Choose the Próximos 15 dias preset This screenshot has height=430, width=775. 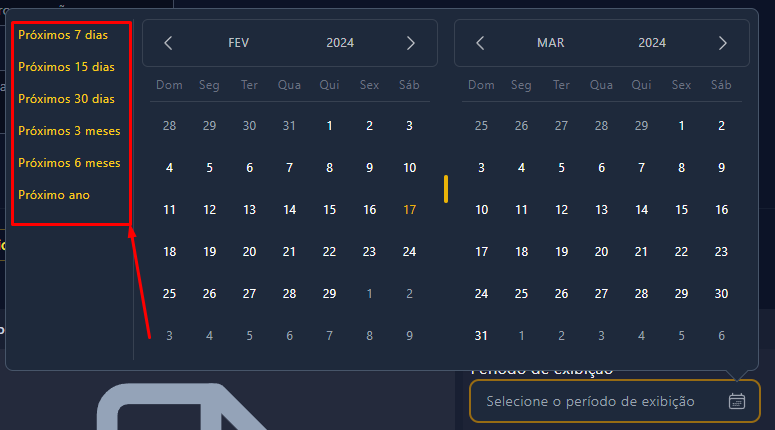(x=66, y=67)
